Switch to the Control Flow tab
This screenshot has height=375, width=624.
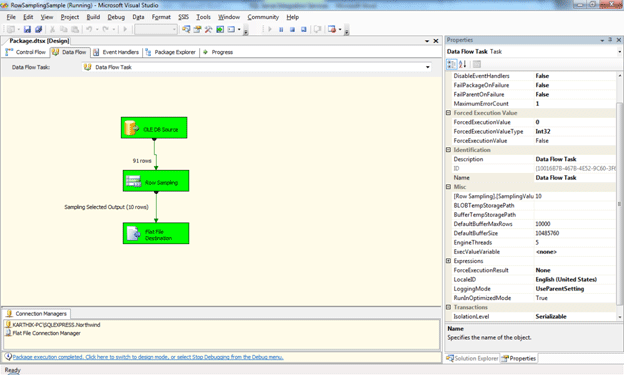pos(26,52)
